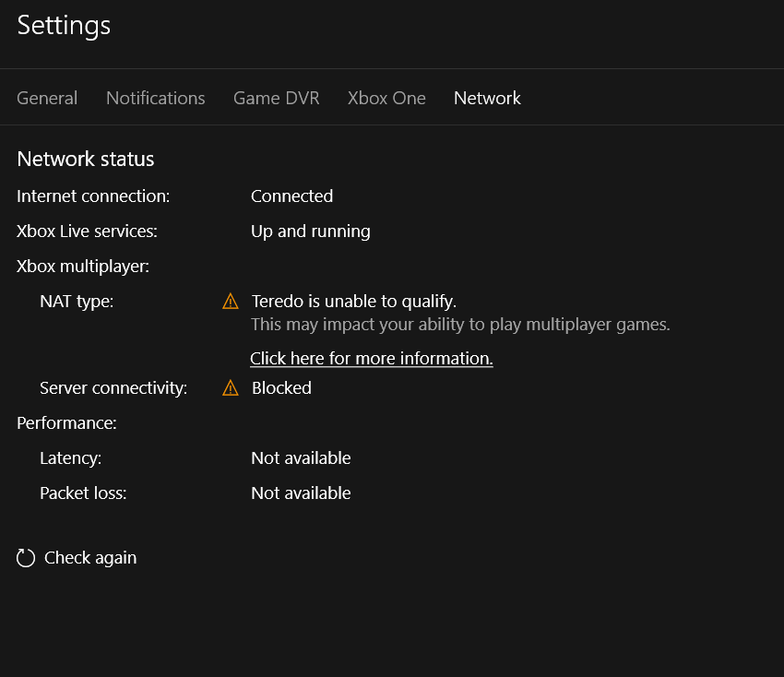Image resolution: width=784 pixels, height=677 pixels.
Task: Click the Settings page title
Action: click(64, 26)
